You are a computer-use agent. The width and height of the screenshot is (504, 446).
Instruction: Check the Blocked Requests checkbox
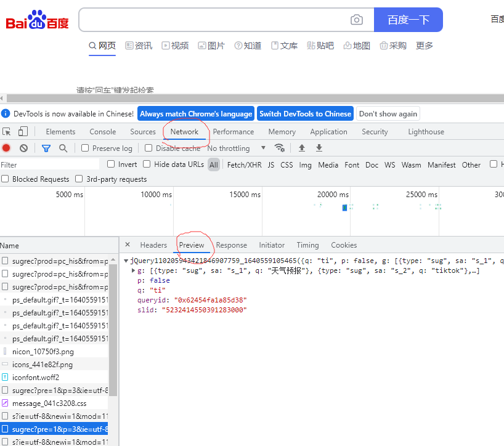click(5, 179)
